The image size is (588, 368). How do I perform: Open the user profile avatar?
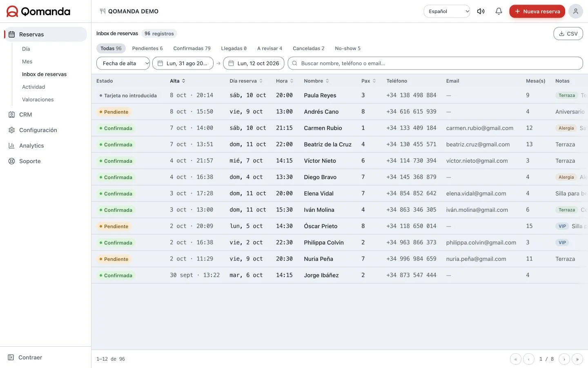pyautogui.click(x=576, y=11)
